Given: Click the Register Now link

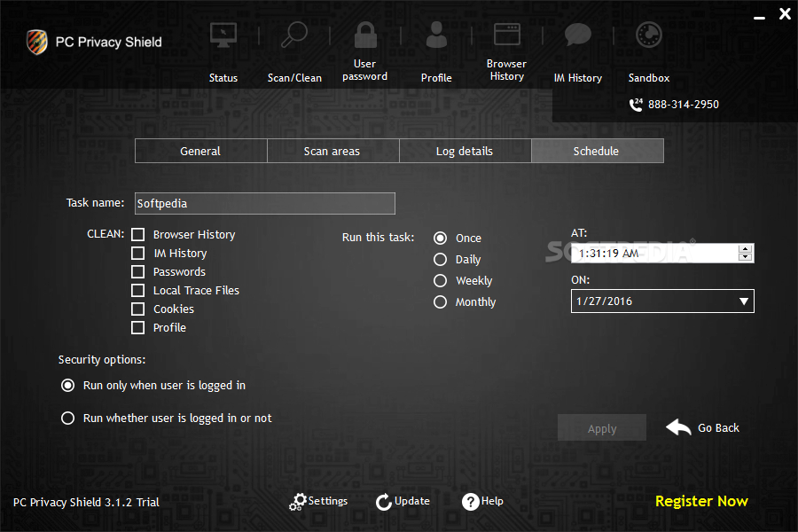Looking at the screenshot, I should pos(701,502).
